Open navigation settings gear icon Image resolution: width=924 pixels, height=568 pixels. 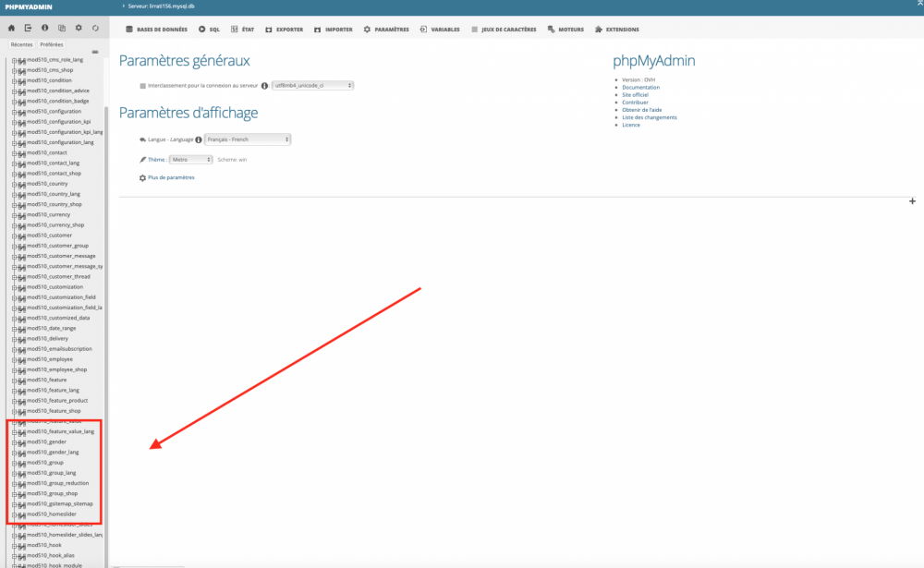(x=79, y=28)
